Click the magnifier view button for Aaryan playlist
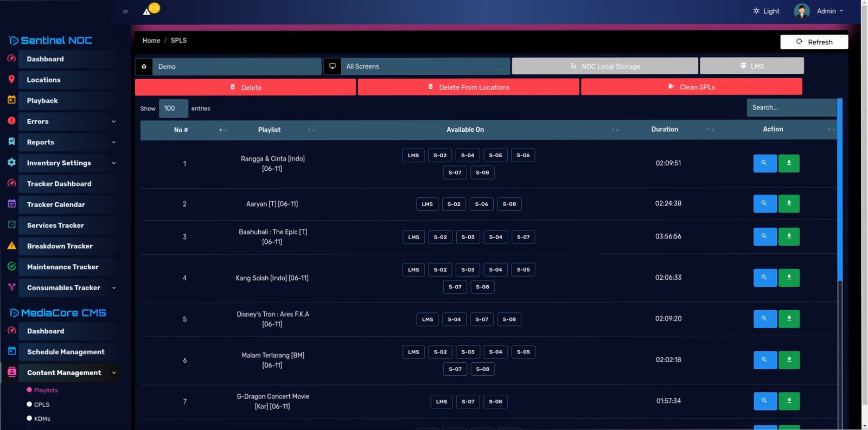Image resolution: width=868 pixels, height=430 pixels. click(764, 204)
